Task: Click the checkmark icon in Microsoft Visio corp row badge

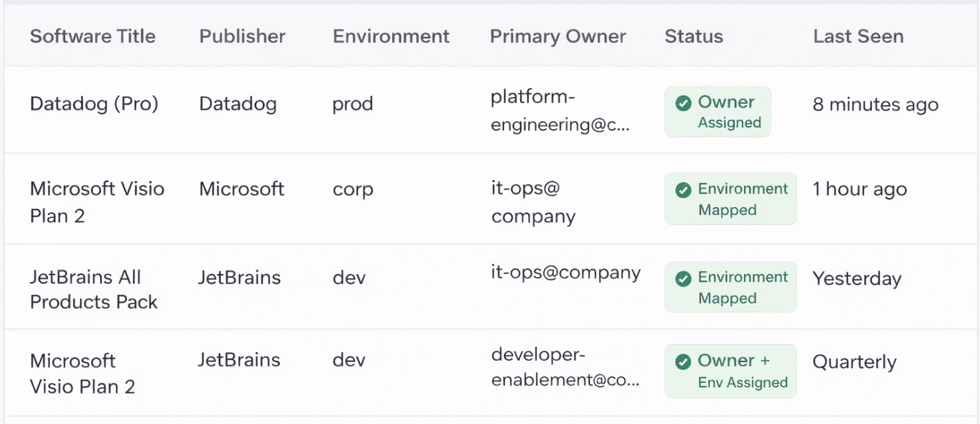Action: 683,190
